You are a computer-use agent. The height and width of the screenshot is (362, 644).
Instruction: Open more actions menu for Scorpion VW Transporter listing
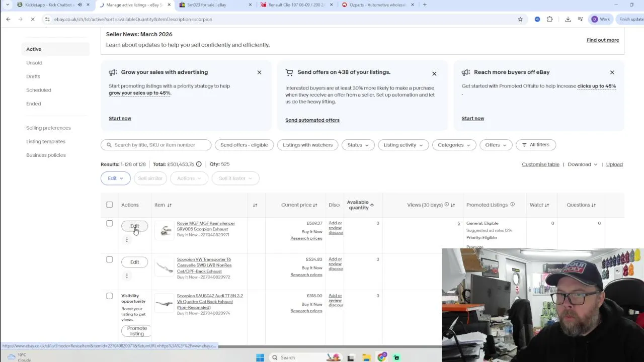coord(127,276)
